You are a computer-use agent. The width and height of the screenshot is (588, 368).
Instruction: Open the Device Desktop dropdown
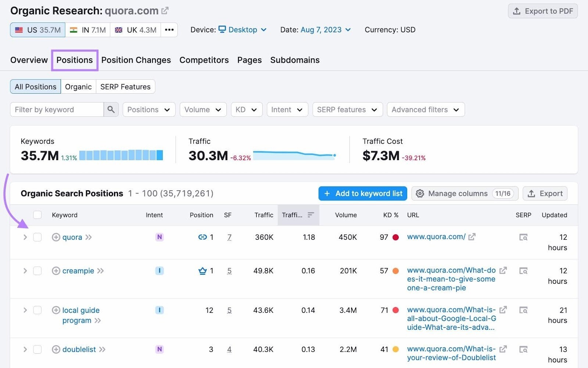(x=243, y=30)
